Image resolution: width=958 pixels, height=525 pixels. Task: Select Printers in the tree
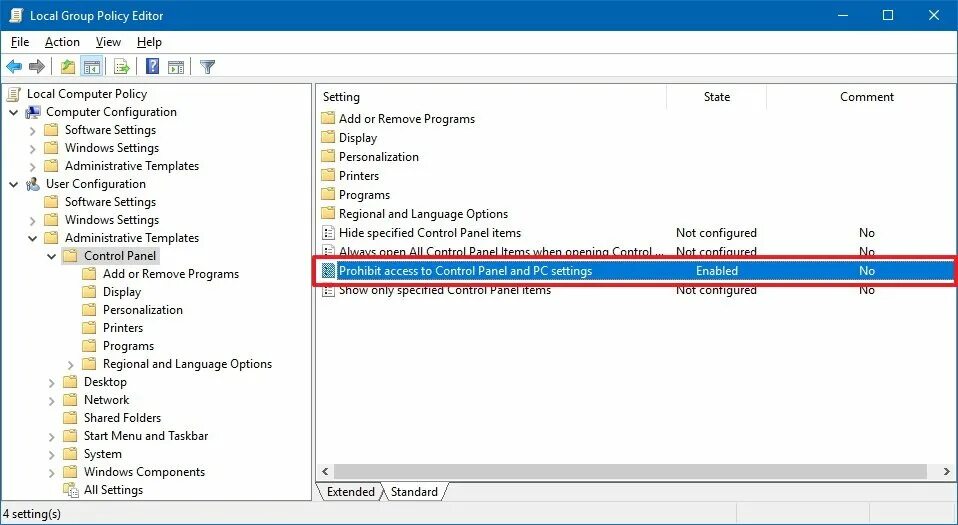coord(123,328)
